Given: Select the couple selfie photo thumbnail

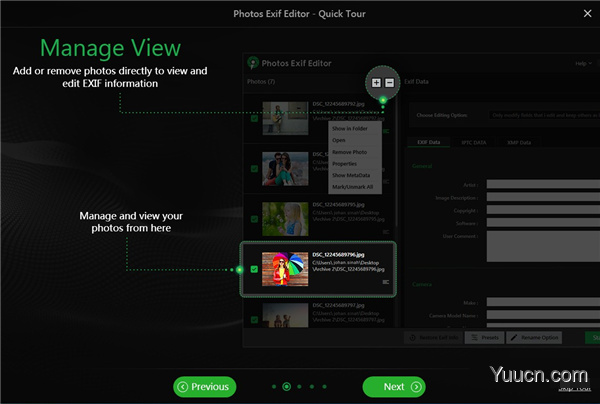Looking at the screenshot, I should click(285, 169).
